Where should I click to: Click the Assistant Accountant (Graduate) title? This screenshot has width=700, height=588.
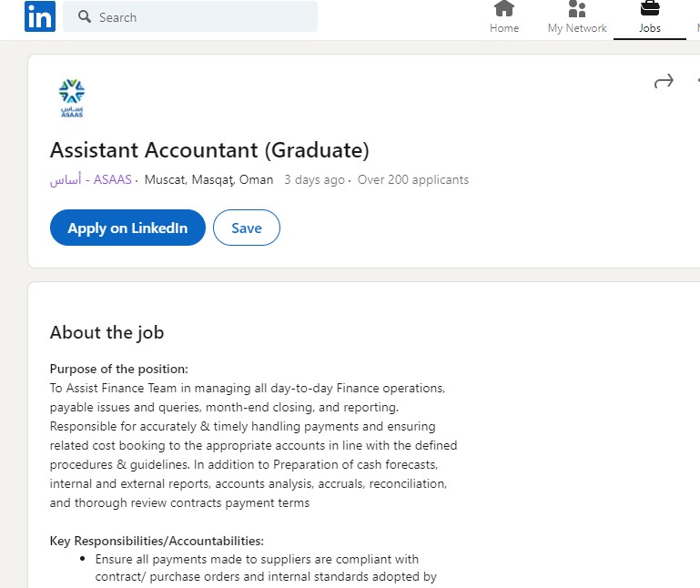[209, 150]
